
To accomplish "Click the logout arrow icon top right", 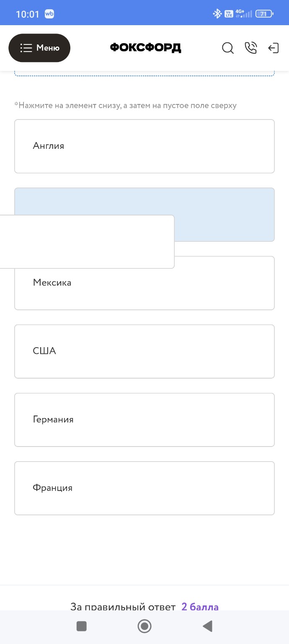I will tap(274, 48).
